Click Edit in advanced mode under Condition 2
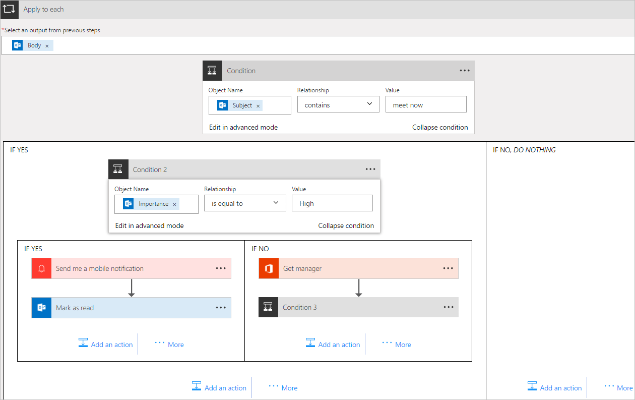635x400 pixels. pos(149,226)
